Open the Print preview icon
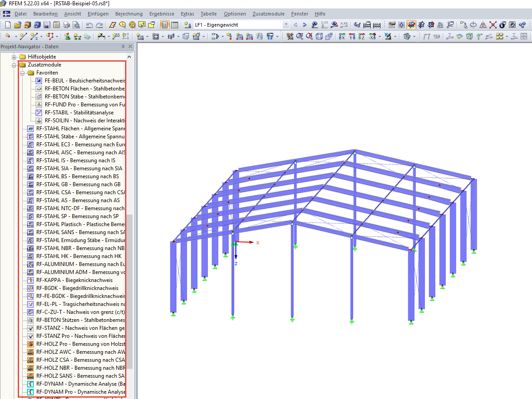The image size is (532, 399). [76, 25]
